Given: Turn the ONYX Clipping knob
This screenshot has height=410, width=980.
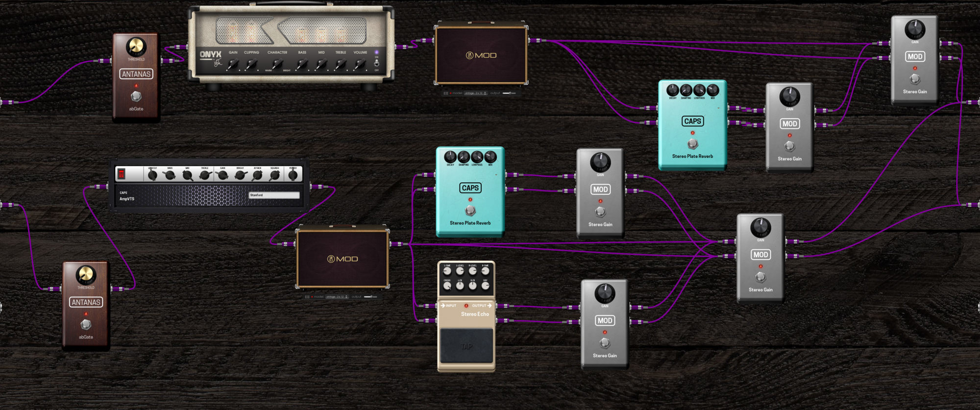Looking at the screenshot, I should [251, 64].
